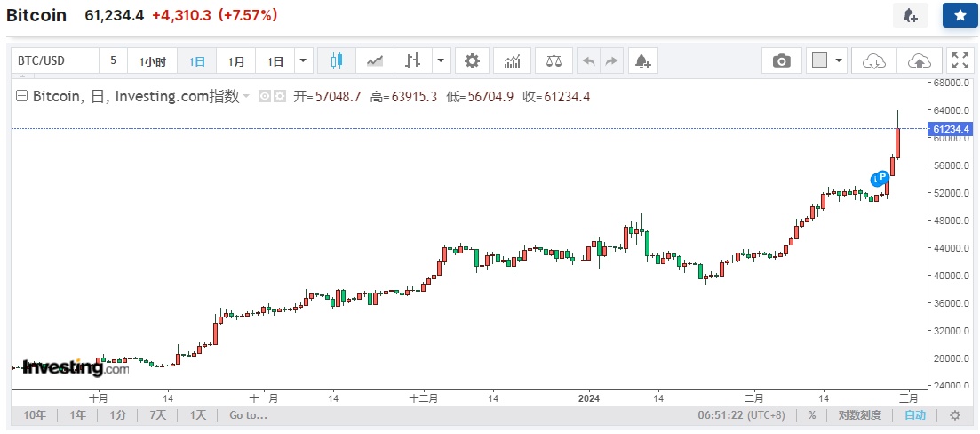Switch to the area chart style icon
Image resolution: width=980 pixels, height=434 pixels.
pos(375,60)
